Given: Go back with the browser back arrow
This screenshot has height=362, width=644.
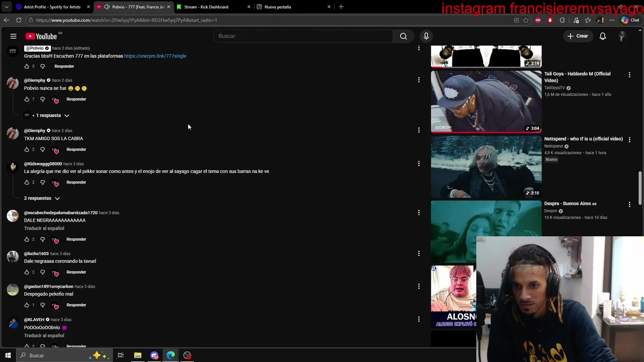Looking at the screenshot, I should 6,20.
